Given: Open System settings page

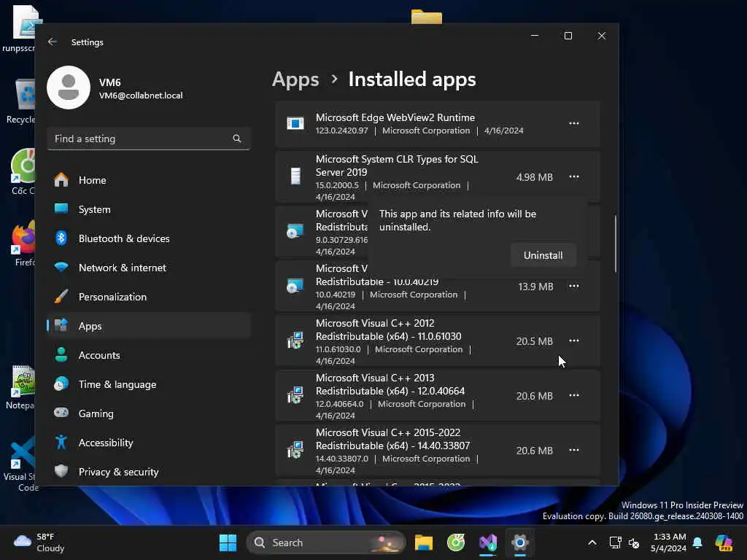Looking at the screenshot, I should tap(149, 209).
